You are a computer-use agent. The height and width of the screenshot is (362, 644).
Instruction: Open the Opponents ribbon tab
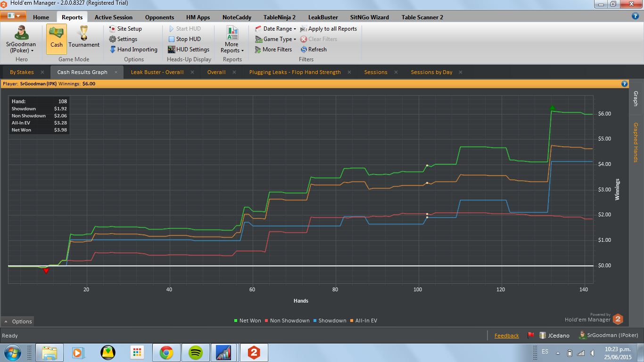[159, 17]
